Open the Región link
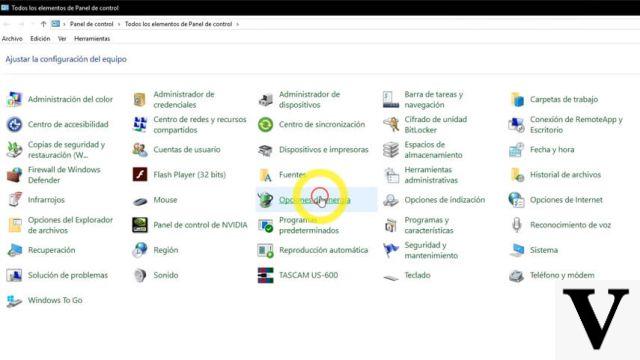This screenshot has width=640, height=360. (x=165, y=250)
